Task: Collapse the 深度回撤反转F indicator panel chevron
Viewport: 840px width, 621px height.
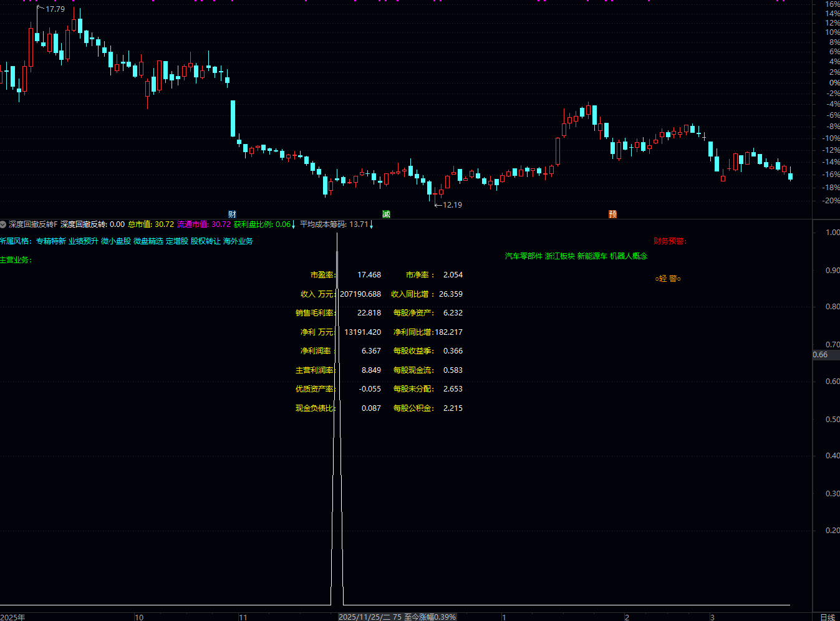Action: click(3, 224)
